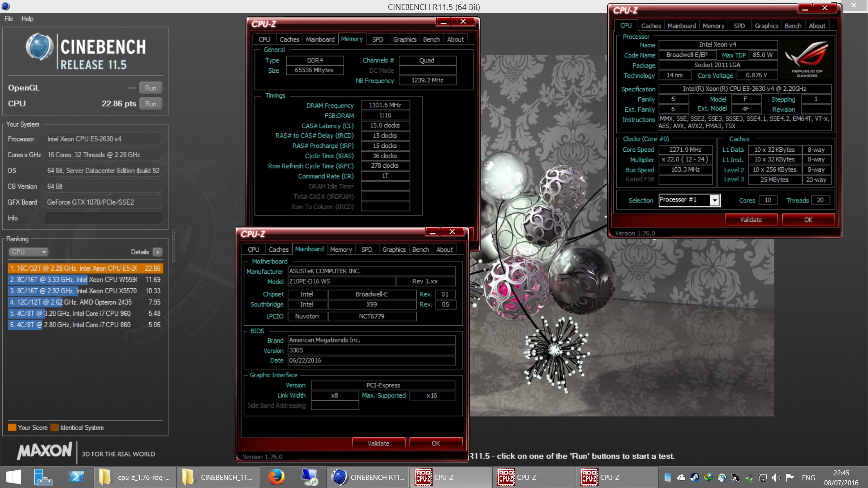Open Mainboard tab in Memory CPU-Z window

[x=320, y=39]
